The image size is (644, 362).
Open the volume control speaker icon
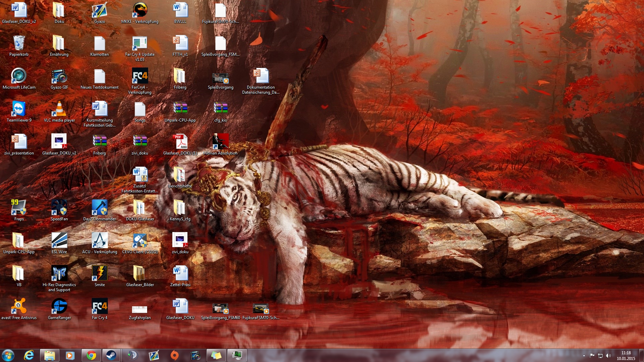[608, 356]
